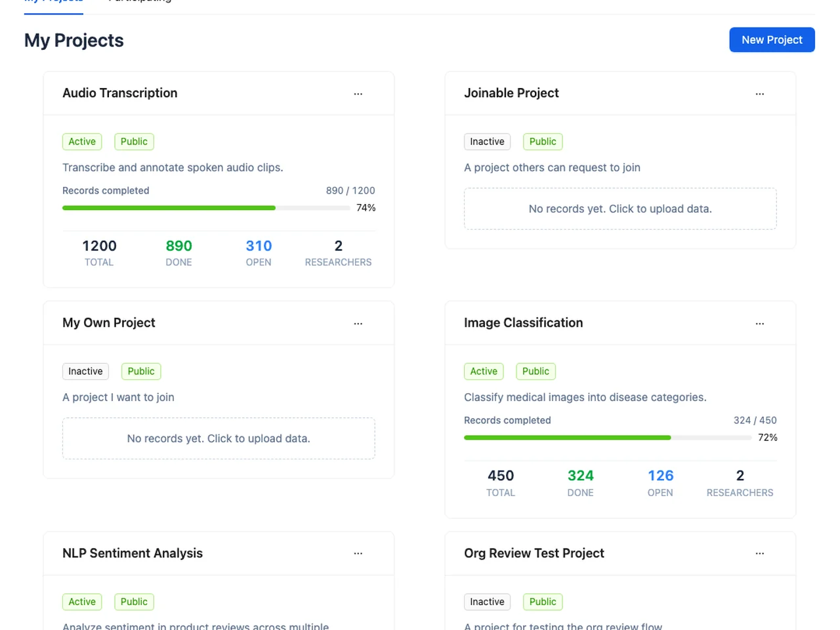Viewport: 840px width, 630px height.
Task: Click the 'Transcribe and annotate spoken audio clips.' description
Action: (173, 167)
